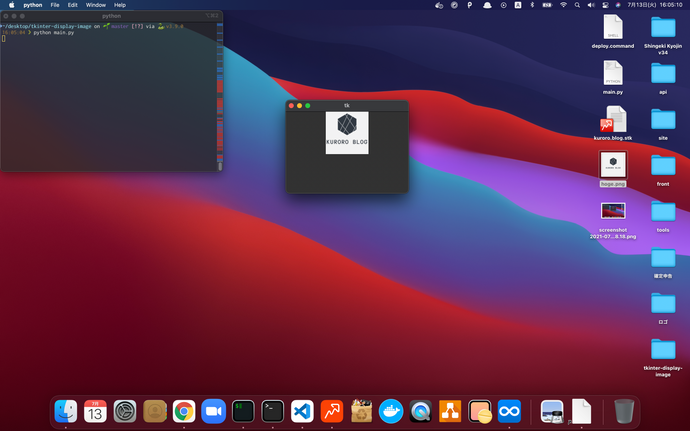Open the blue infinity app in Dock
The width and height of the screenshot is (690, 431).
coord(509,411)
